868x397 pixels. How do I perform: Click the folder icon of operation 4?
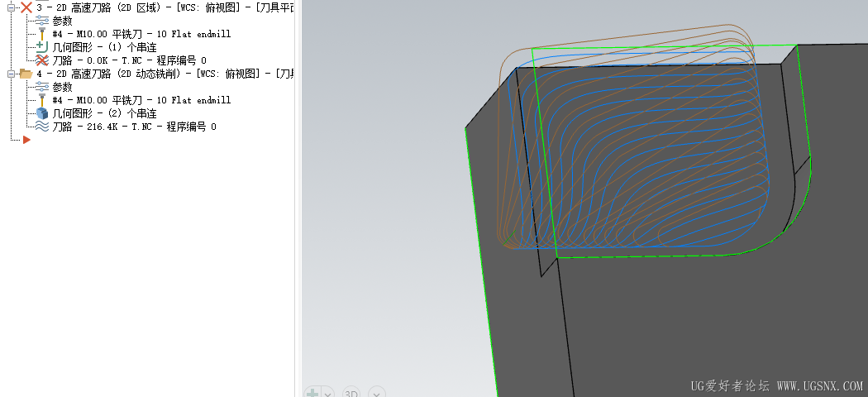click(x=26, y=74)
